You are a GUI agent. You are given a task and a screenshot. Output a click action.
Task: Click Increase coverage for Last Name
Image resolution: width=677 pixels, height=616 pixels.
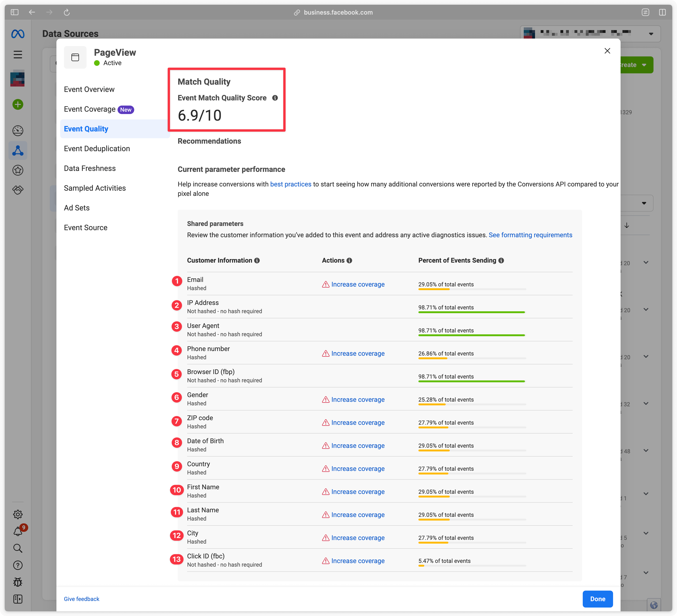point(358,515)
